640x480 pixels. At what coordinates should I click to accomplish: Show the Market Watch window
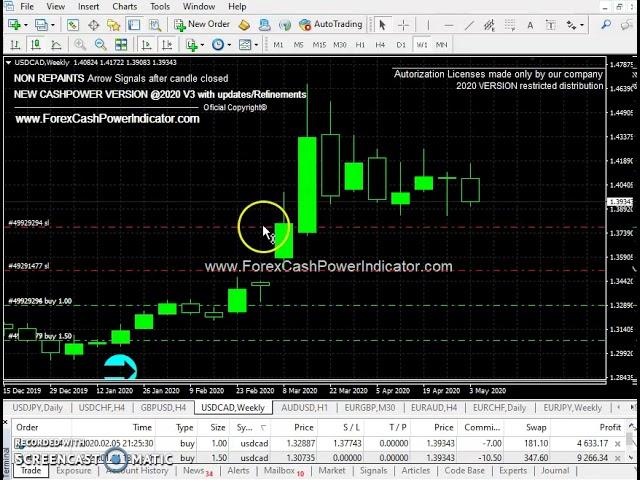pyautogui.click(x=73, y=25)
